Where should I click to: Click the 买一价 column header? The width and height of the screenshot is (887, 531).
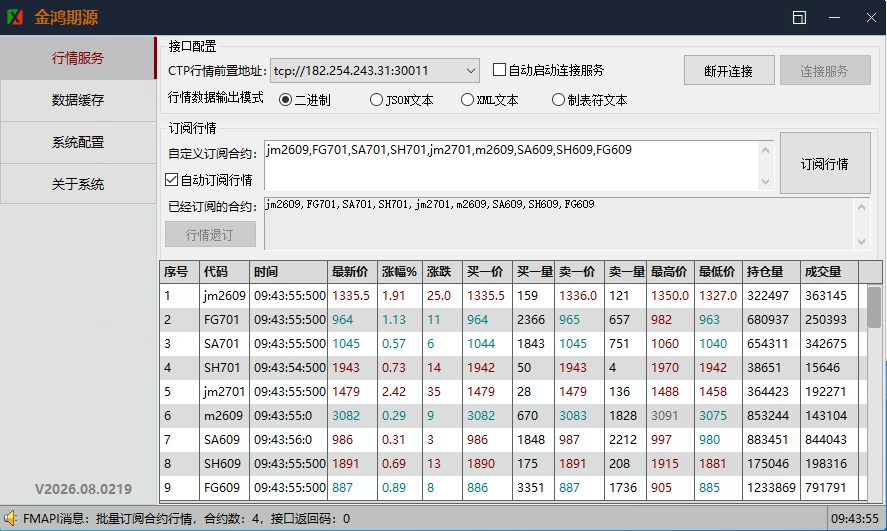tap(487, 272)
